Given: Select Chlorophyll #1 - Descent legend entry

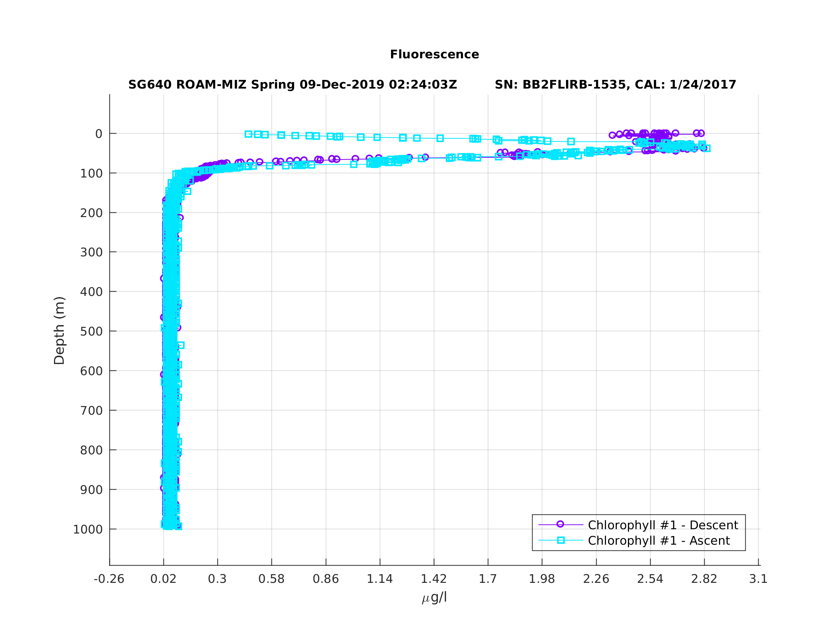Looking at the screenshot, I should 662,525.
